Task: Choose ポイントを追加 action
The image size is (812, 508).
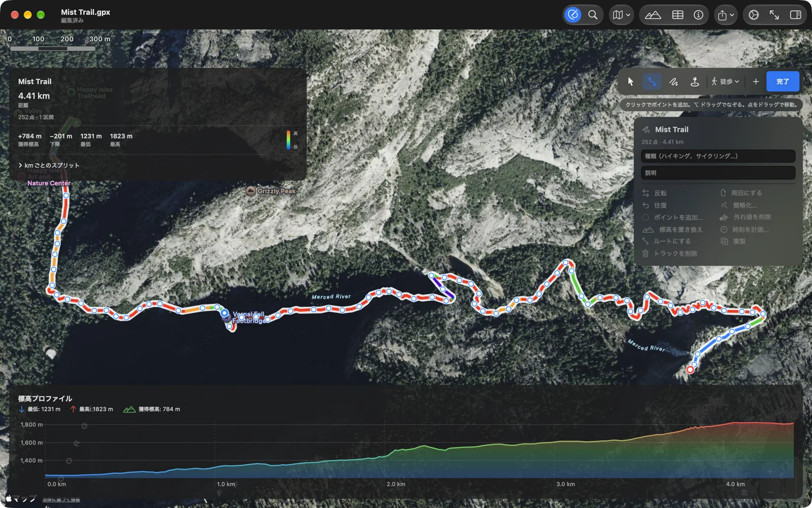Action: 672,217
